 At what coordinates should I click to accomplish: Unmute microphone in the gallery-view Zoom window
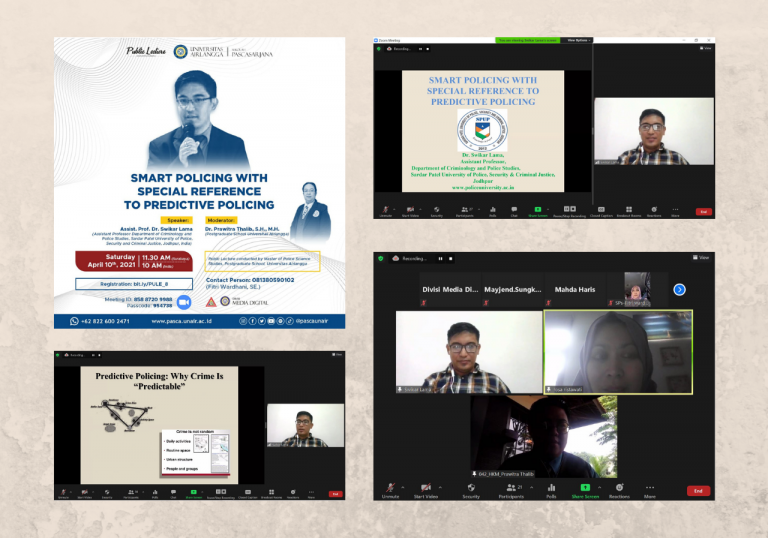[390, 490]
